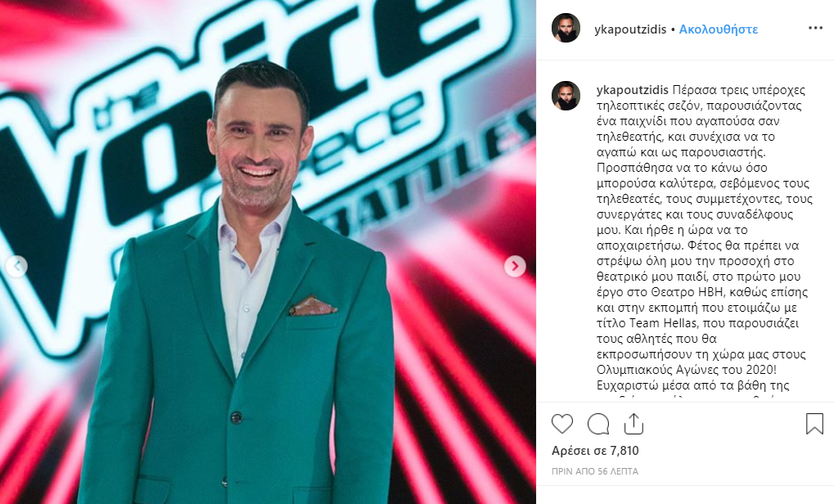Go back to the previous photo with left arrow
Screen dimensions: 834x504
16,266
